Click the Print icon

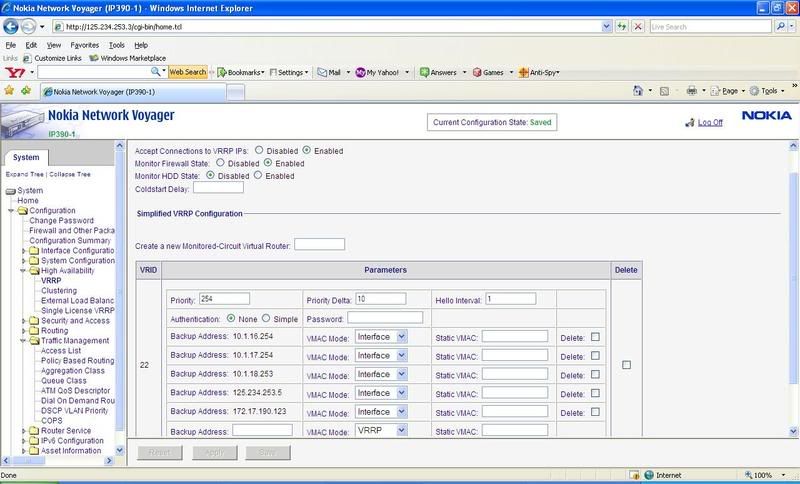click(691, 91)
